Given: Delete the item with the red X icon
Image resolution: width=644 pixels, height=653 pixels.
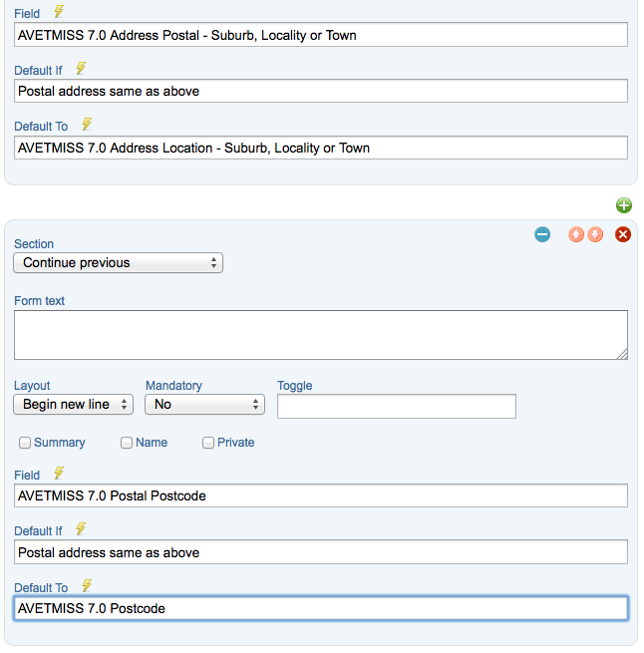Looking at the screenshot, I should click(x=623, y=234).
